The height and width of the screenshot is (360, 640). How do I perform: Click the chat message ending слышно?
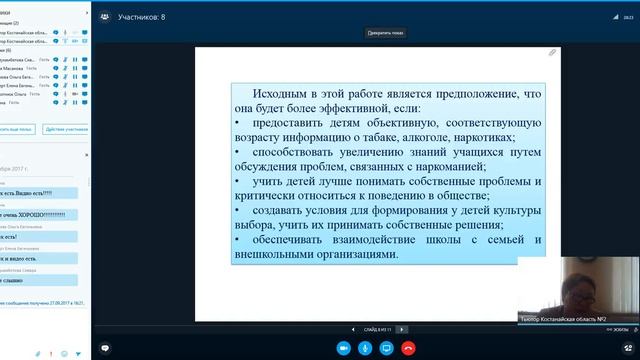[39, 280]
